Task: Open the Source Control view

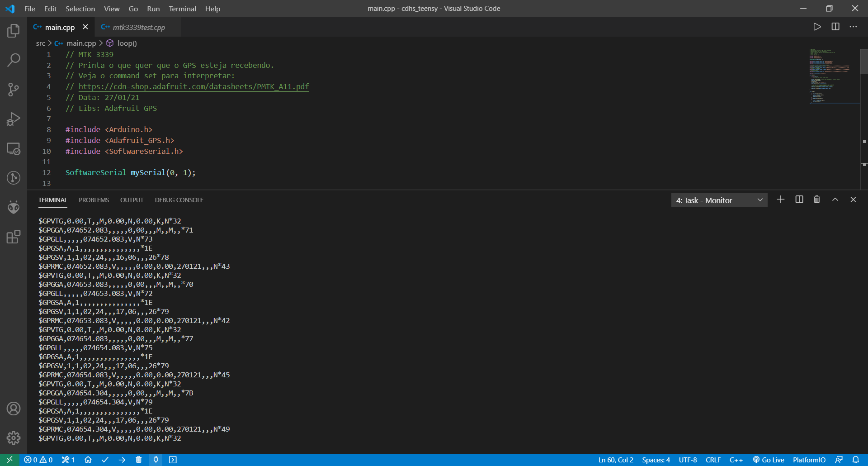Action: tap(14, 90)
